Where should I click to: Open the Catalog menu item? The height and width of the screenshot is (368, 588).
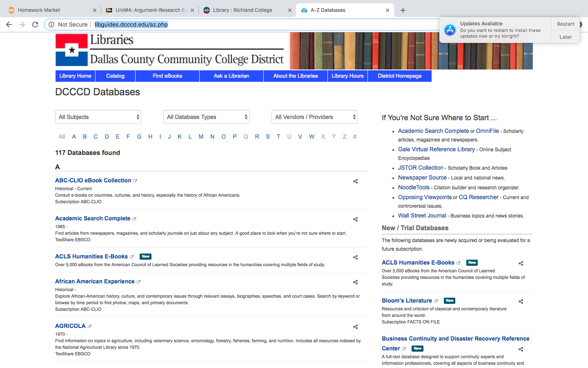pos(115,76)
